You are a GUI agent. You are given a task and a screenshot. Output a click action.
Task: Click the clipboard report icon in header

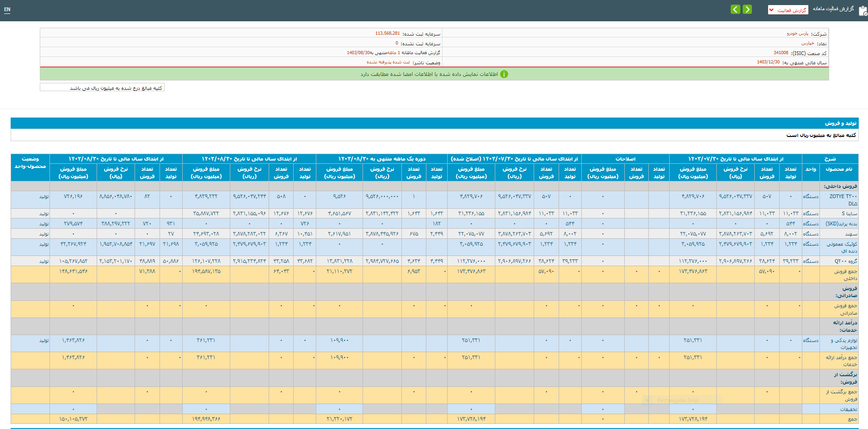tap(862, 11)
